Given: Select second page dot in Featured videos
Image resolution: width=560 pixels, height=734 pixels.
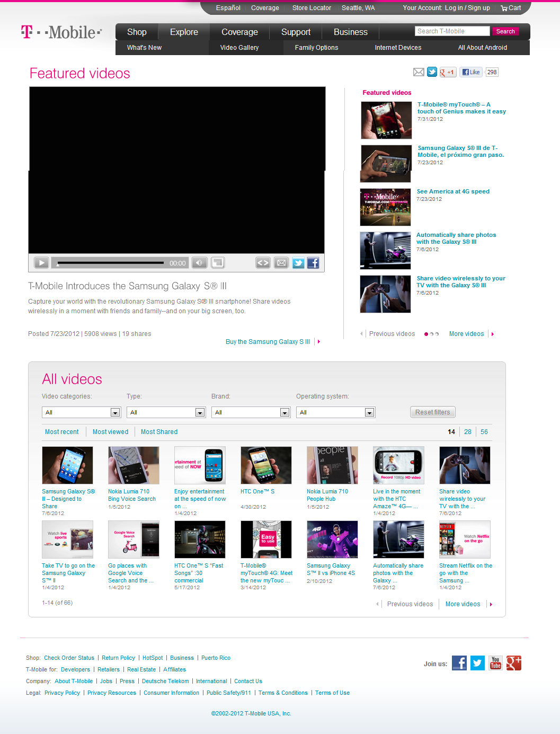Looking at the screenshot, I should [432, 334].
